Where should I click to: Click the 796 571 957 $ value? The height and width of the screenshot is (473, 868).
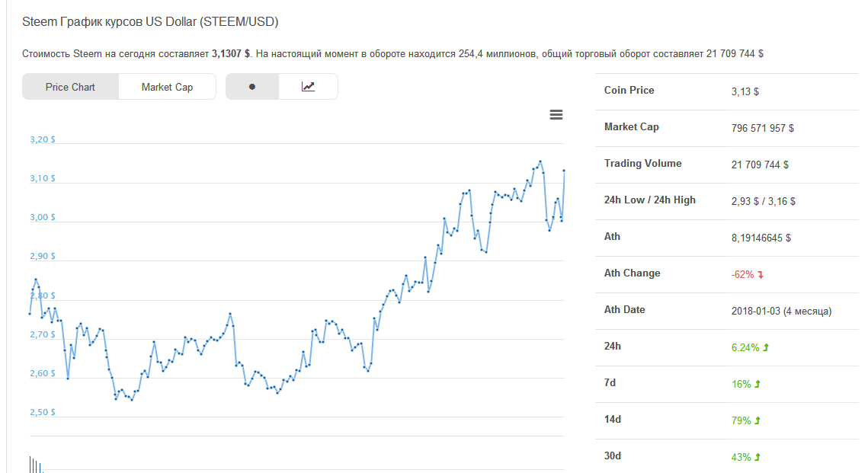(x=762, y=129)
